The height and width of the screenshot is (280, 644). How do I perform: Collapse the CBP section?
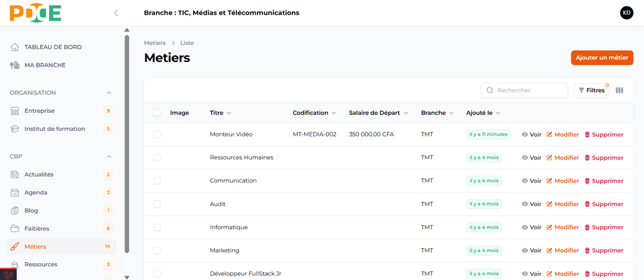click(109, 157)
